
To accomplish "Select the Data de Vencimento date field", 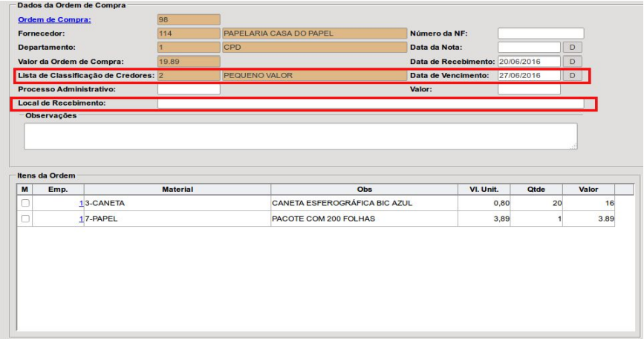I will click(x=528, y=76).
